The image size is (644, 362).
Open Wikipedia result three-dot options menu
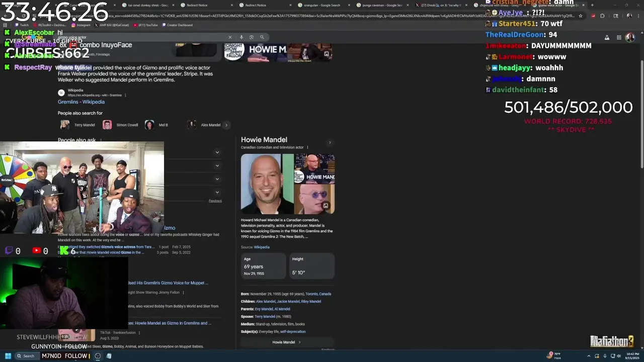(x=125, y=95)
